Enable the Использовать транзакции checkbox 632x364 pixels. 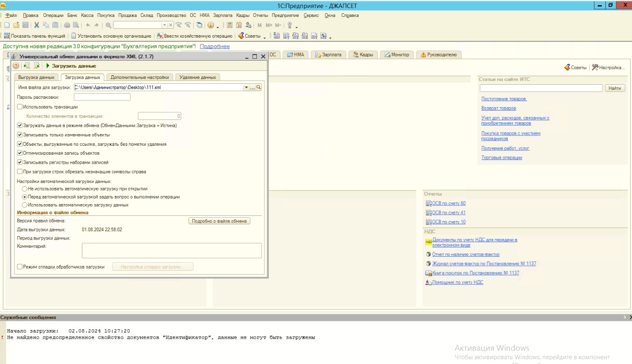click(x=20, y=107)
